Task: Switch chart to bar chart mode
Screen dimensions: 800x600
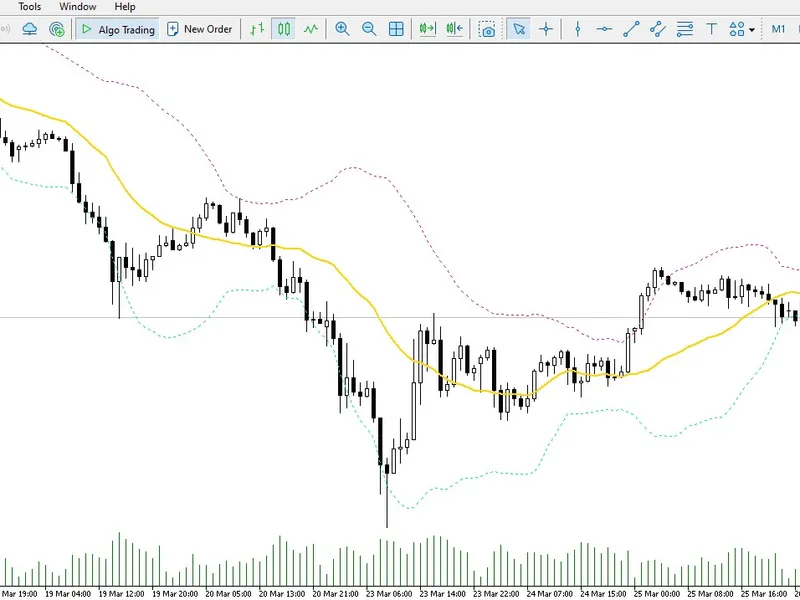Action: click(257, 29)
